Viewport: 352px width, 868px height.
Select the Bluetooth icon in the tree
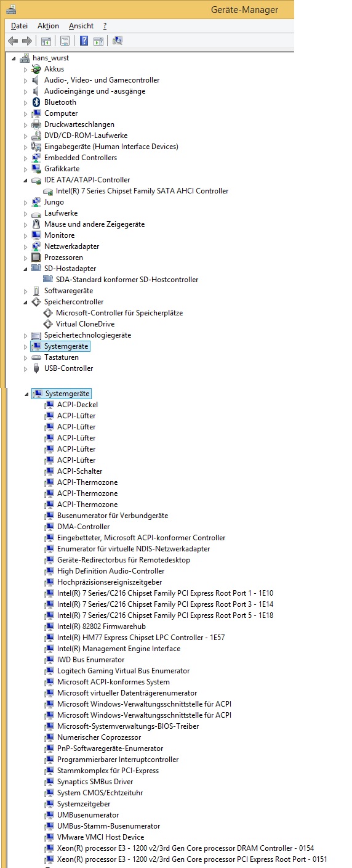[36, 102]
